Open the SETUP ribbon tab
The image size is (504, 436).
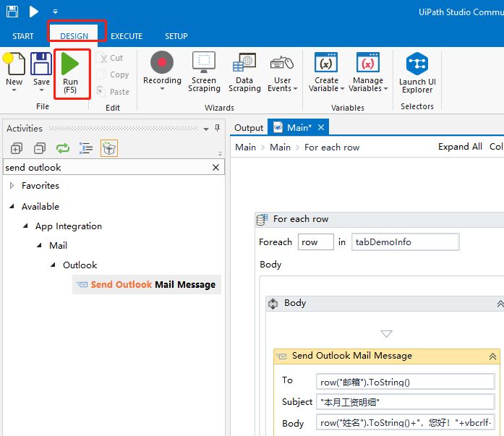[176, 36]
